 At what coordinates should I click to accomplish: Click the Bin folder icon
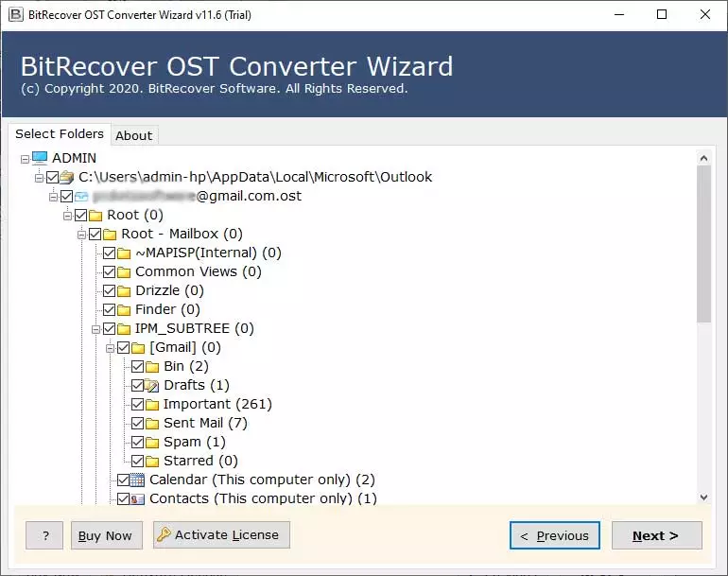point(152,367)
